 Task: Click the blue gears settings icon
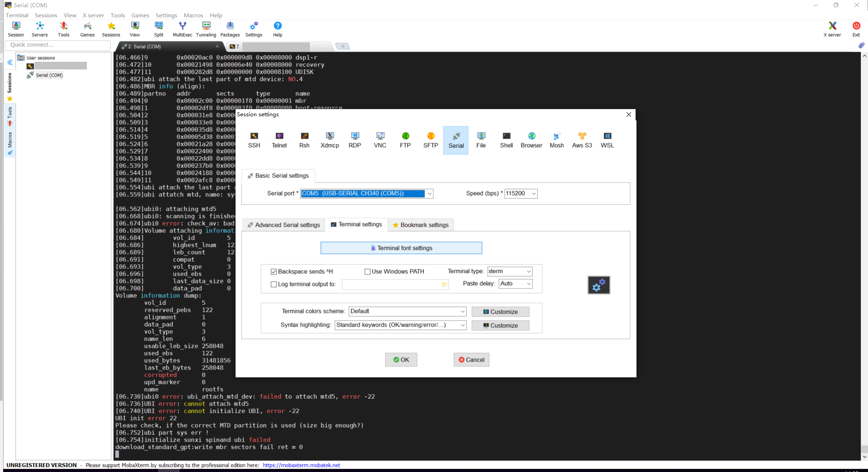tap(599, 285)
